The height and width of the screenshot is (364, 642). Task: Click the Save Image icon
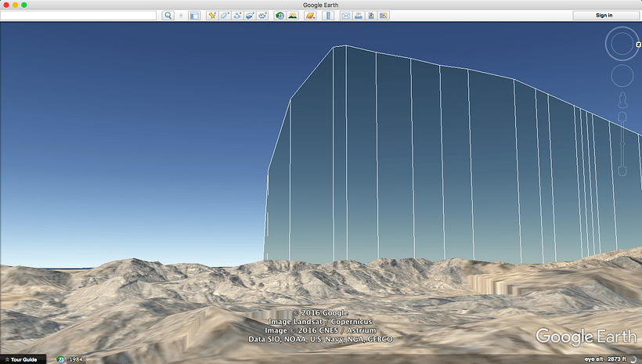(371, 16)
